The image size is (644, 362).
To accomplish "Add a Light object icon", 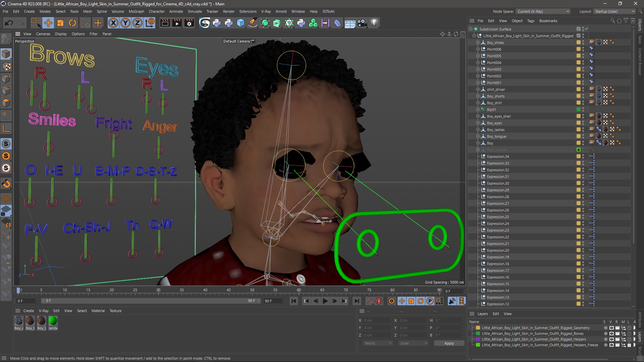I will coord(374,23).
